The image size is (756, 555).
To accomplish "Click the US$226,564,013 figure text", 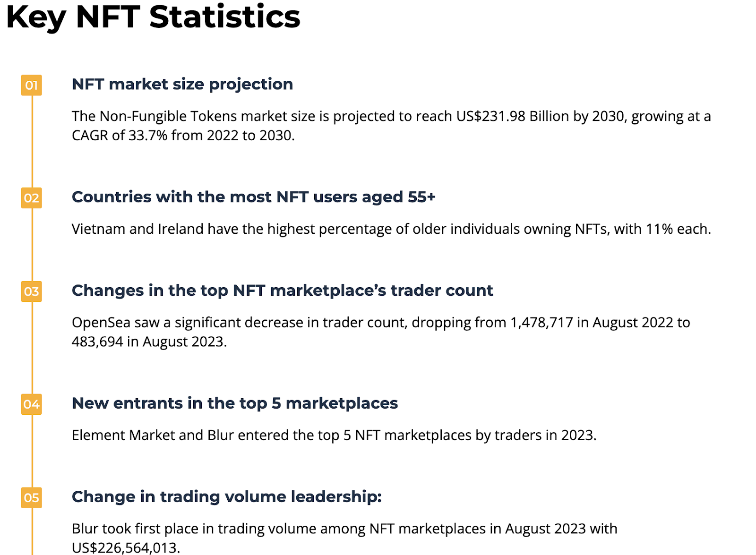I will (x=126, y=548).
